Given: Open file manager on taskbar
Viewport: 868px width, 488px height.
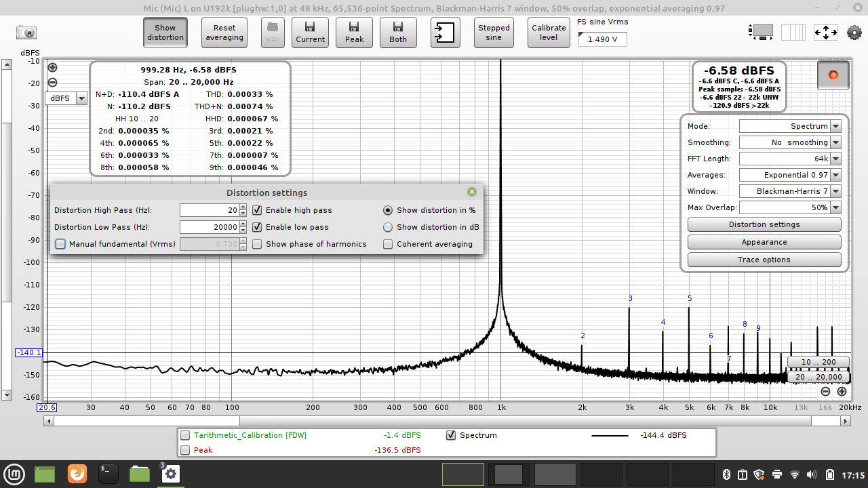Looking at the screenshot, I should coord(140,474).
